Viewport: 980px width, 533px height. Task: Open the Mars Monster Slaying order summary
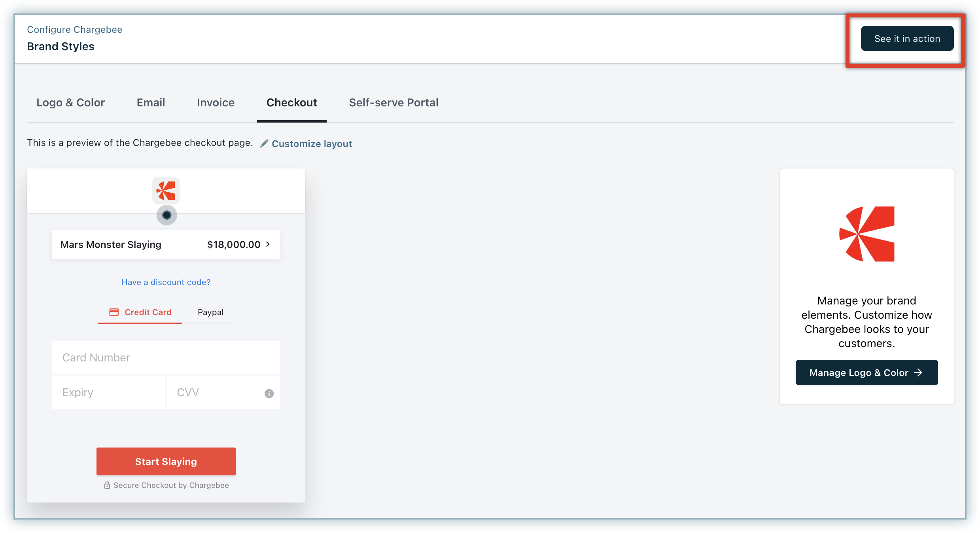click(x=111, y=244)
